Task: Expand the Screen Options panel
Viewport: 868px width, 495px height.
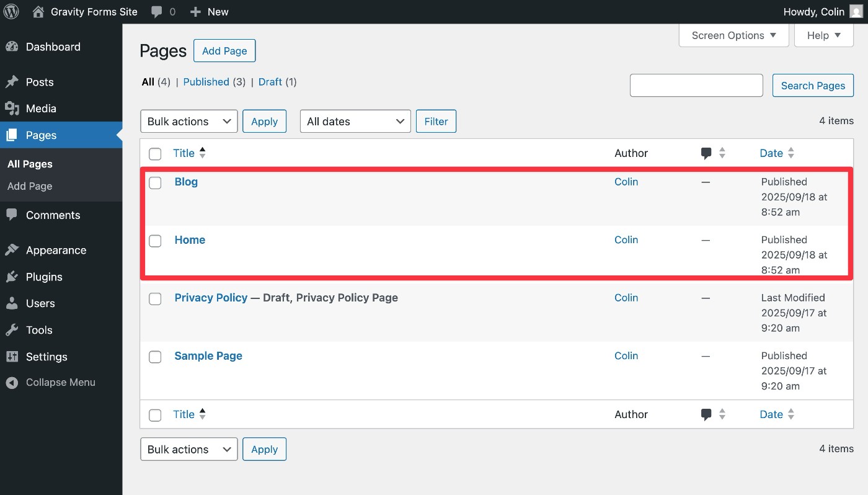Action: click(733, 35)
